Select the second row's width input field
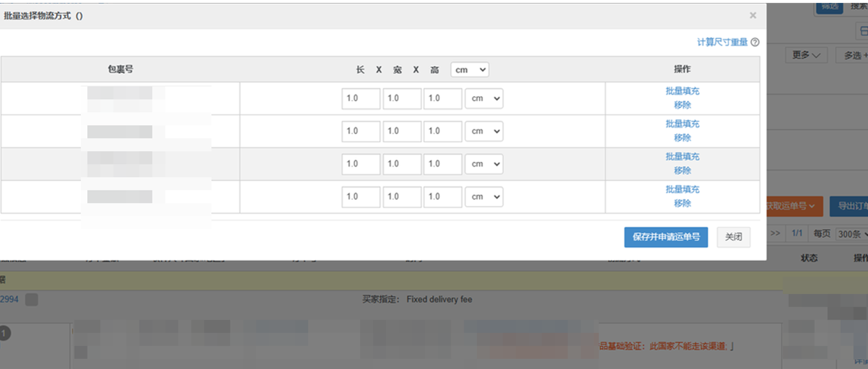 pyautogui.click(x=402, y=131)
